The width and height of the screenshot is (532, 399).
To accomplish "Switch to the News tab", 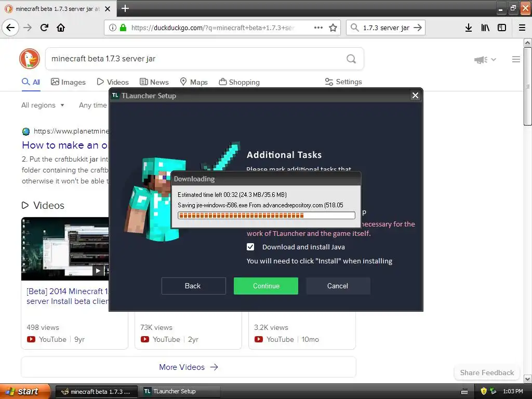I will pos(154,82).
